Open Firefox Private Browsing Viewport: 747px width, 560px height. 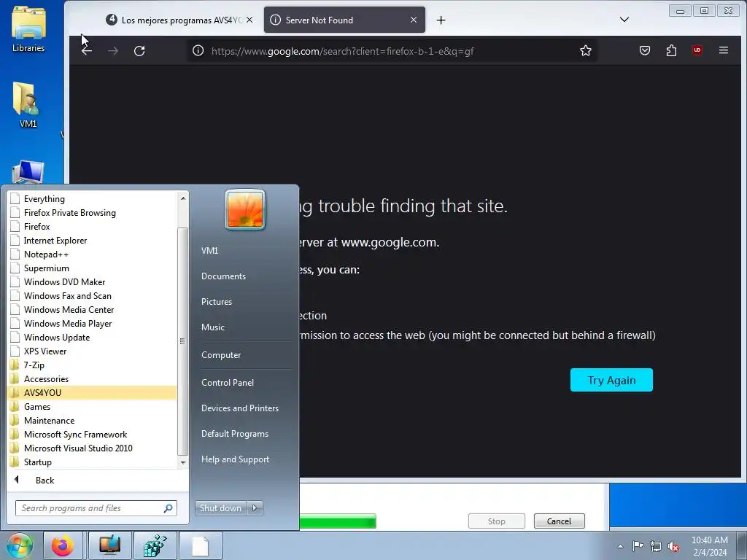(x=93, y=212)
